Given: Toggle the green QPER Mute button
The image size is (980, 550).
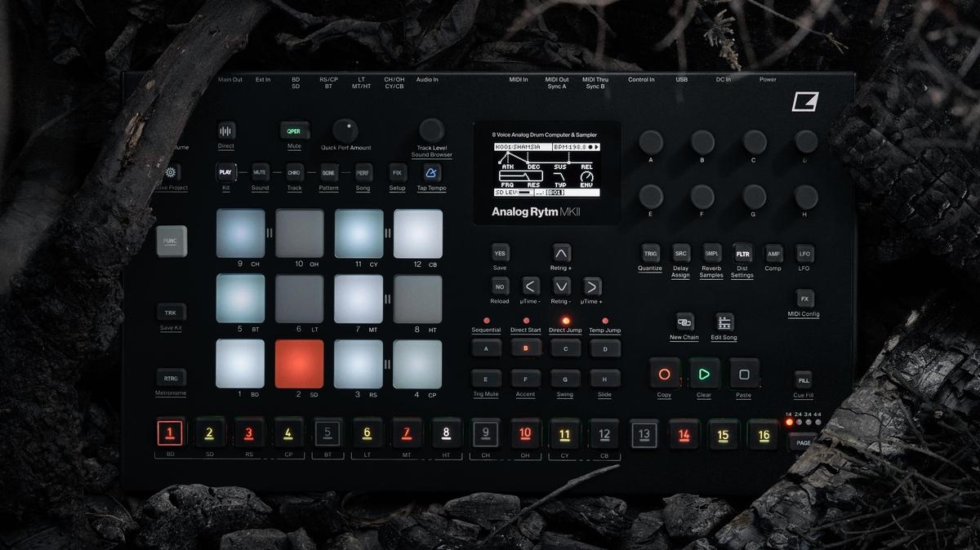Looking at the screenshot, I should (294, 131).
